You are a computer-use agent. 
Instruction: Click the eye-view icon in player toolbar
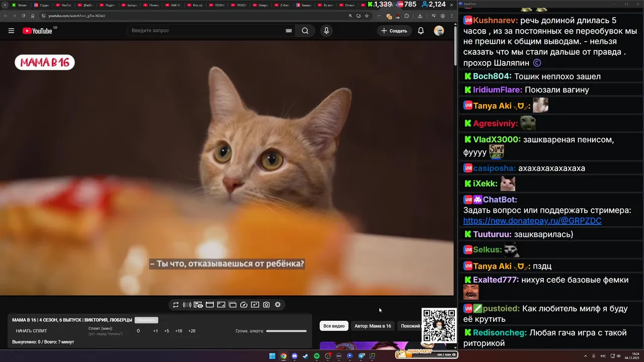198,305
